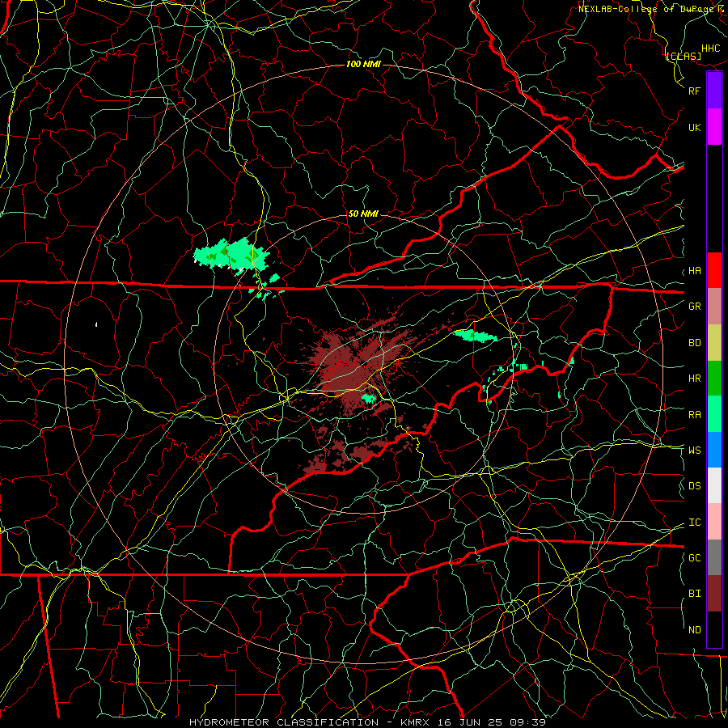Viewport: 728px width, 728px height.
Task: Click the RA legend label
Action: pos(694,415)
